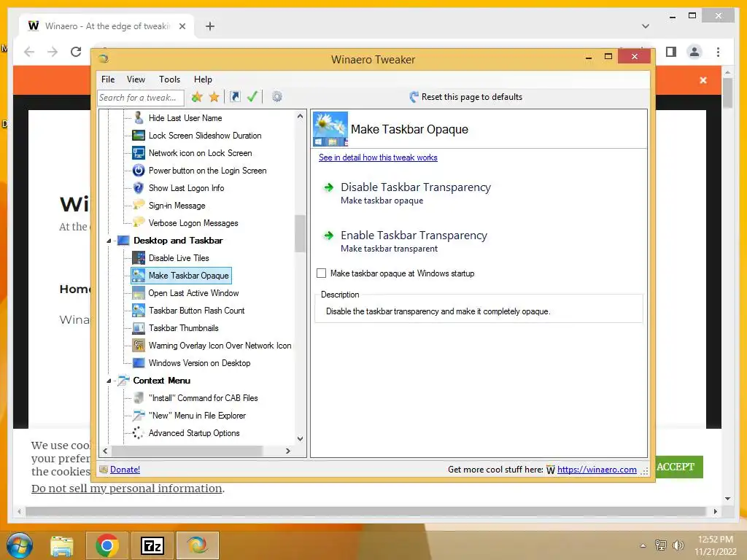Image resolution: width=747 pixels, height=560 pixels.
Task: Open settings gear icon in Tweaker toolbar
Action: tap(276, 97)
